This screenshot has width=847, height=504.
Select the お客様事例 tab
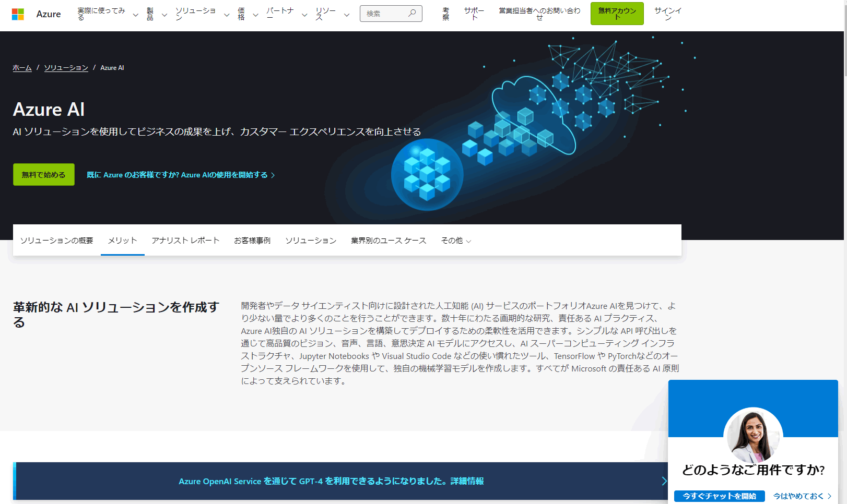pos(252,241)
